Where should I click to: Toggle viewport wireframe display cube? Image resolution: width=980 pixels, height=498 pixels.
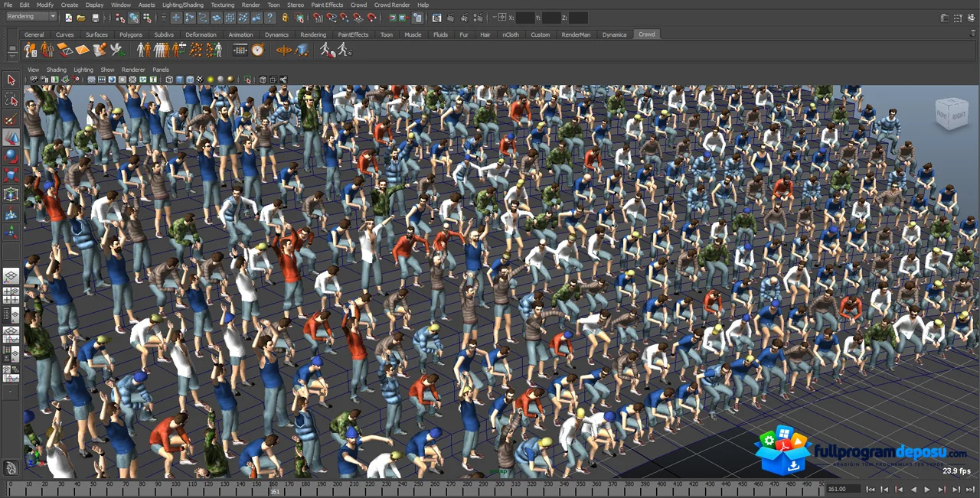tap(169, 80)
